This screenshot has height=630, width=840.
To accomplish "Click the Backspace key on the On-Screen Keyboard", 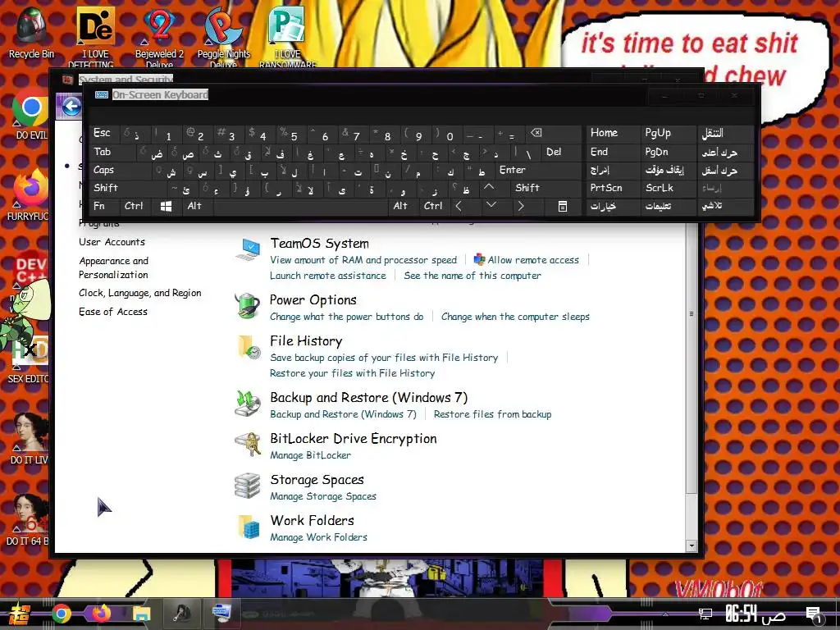I will pos(555,134).
